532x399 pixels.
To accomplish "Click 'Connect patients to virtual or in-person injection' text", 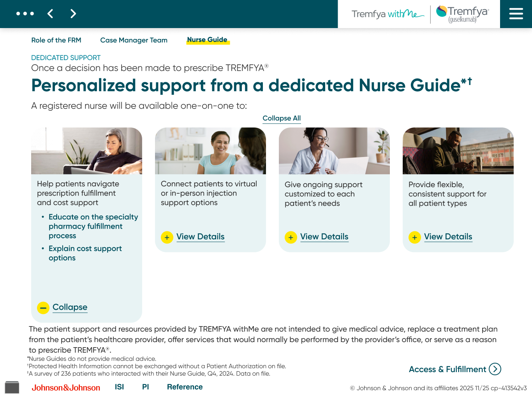I will point(209,193).
